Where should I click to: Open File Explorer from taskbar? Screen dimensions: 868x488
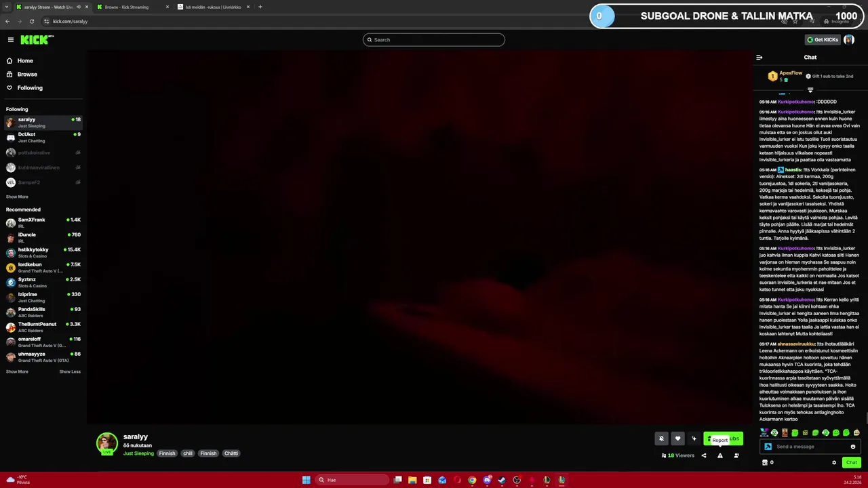click(412, 480)
